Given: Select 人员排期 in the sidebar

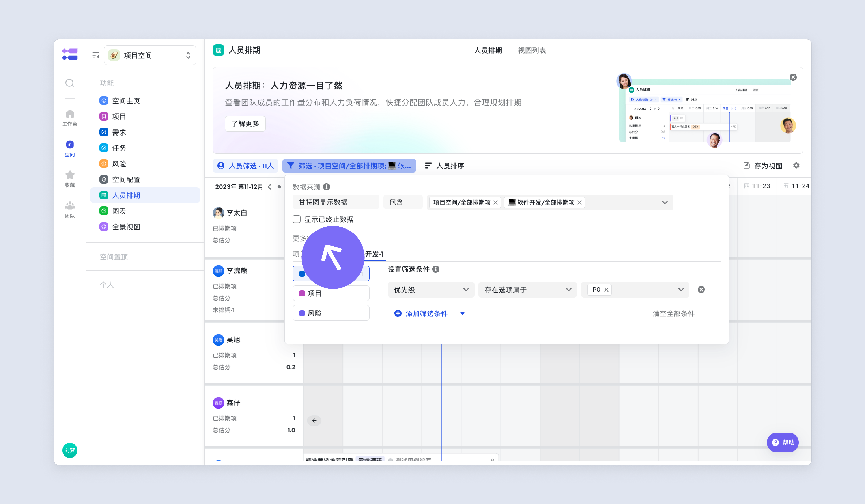Looking at the screenshot, I should 145,195.
